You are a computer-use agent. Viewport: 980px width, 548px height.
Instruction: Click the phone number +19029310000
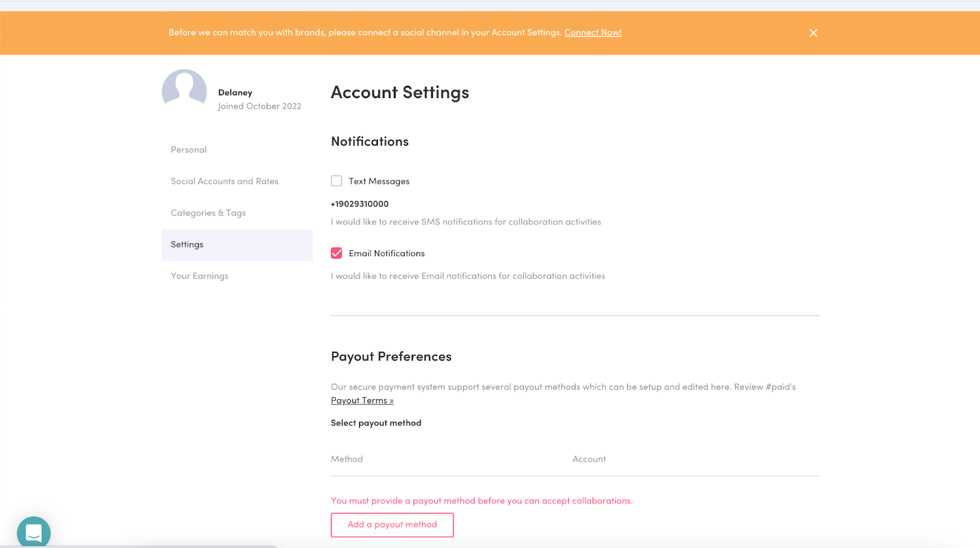coord(360,204)
